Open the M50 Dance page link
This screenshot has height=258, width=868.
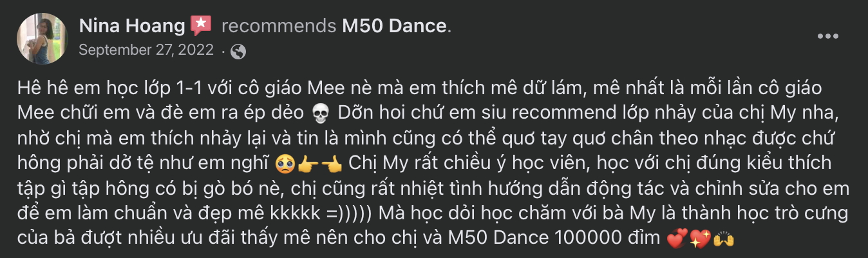[394, 26]
